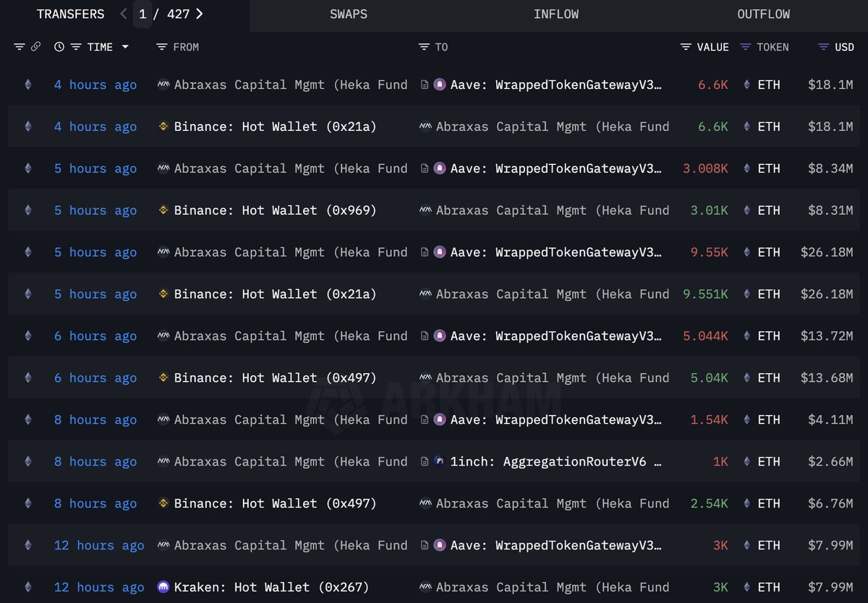The width and height of the screenshot is (868, 603).
Task: Open Abraxas Capital Mgmt in TO of the 3.01K row
Action: point(553,210)
